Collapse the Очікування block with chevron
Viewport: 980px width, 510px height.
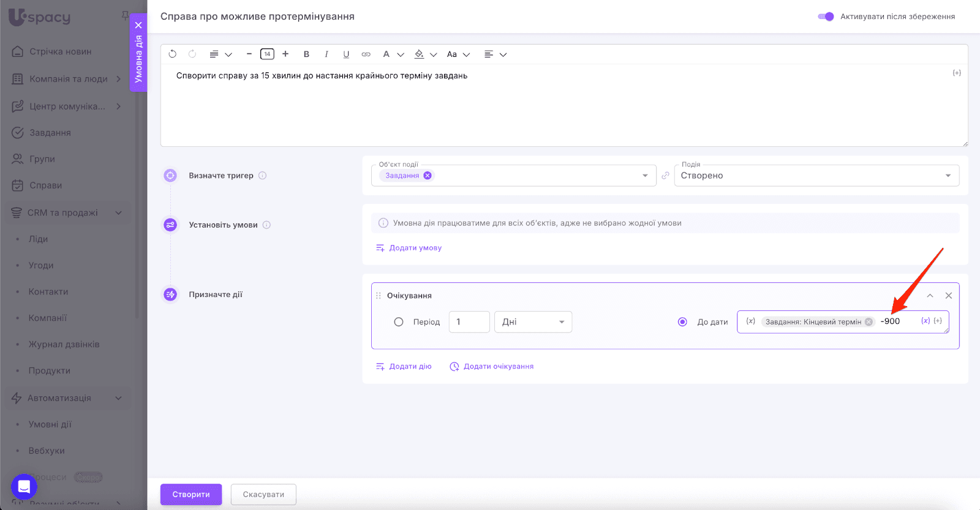[930, 296]
